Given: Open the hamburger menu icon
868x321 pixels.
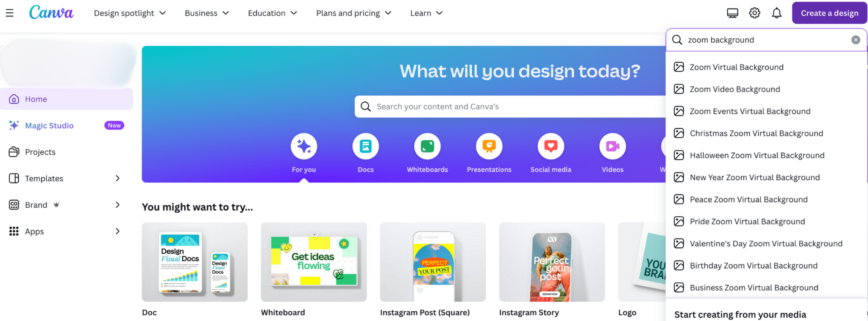Looking at the screenshot, I should tap(9, 13).
